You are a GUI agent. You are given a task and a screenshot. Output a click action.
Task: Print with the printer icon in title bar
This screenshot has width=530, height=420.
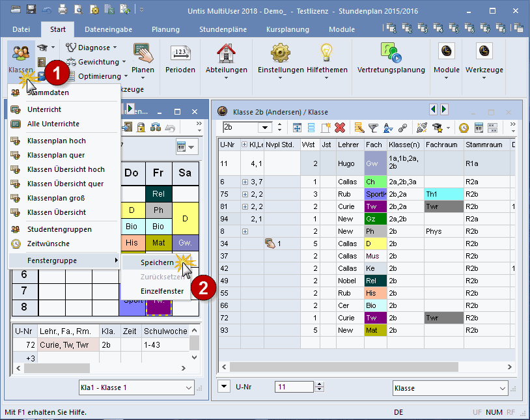pyautogui.click(x=63, y=10)
